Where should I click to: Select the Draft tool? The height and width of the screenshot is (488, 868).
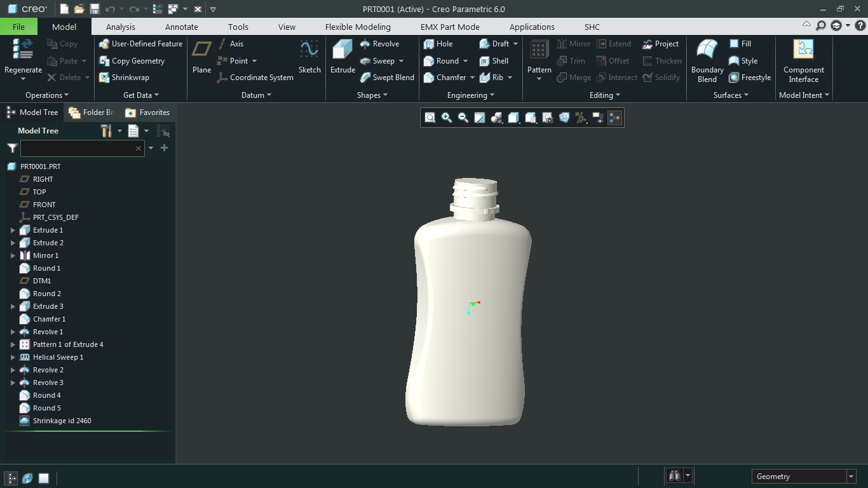tap(494, 44)
